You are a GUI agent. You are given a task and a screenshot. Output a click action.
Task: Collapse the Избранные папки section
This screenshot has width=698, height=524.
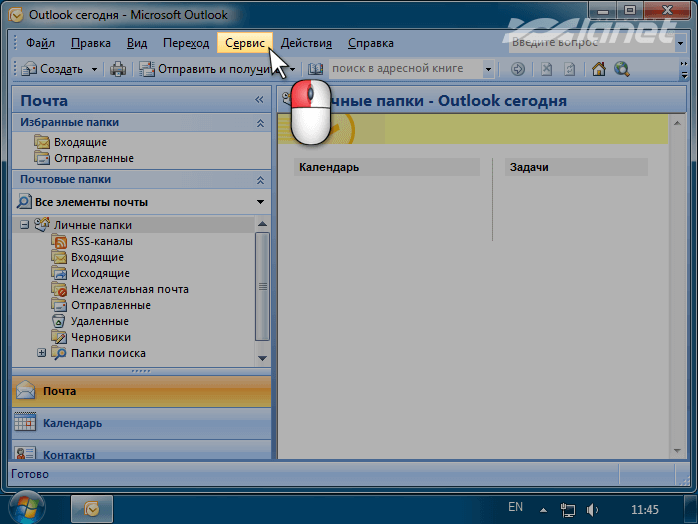pos(260,123)
